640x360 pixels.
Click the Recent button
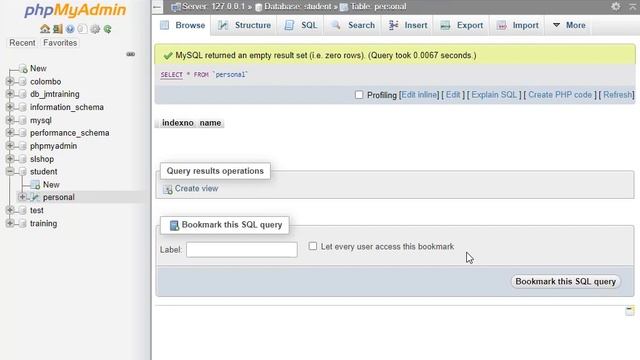point(22,43)
